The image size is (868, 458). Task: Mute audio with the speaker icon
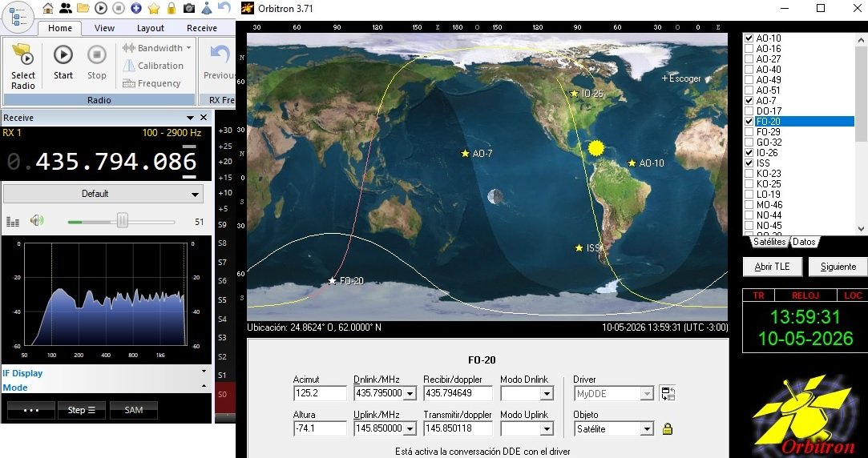tap(37, 221)
